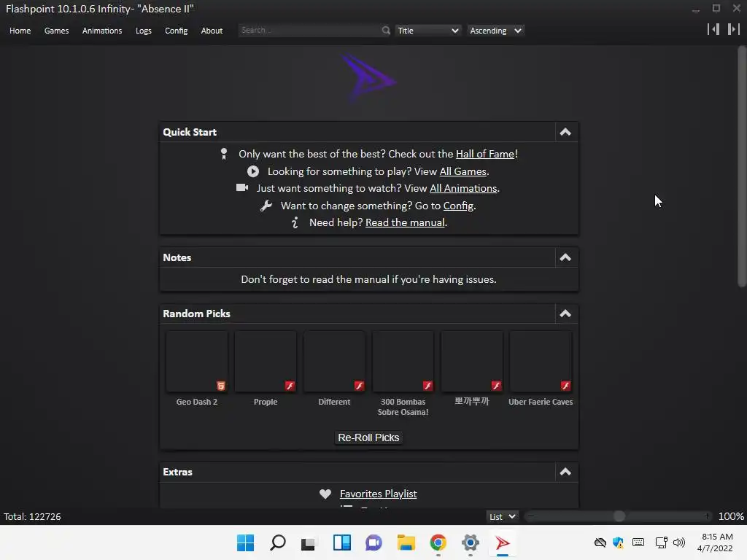Open Google Chrome from taskbar
This screenshot has width=747, height=560.
click(x=438, y=542)
